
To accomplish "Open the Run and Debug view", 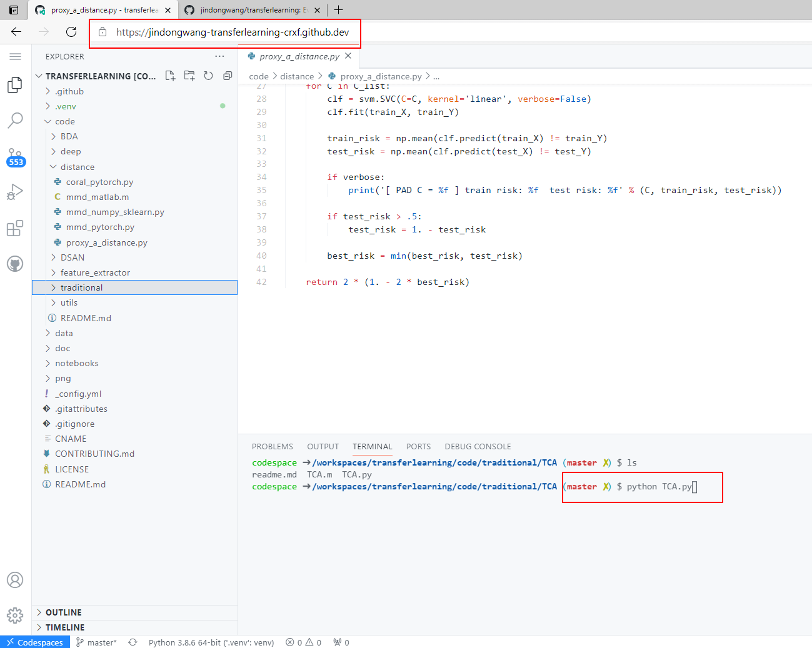I will click(x=15, y=192).
